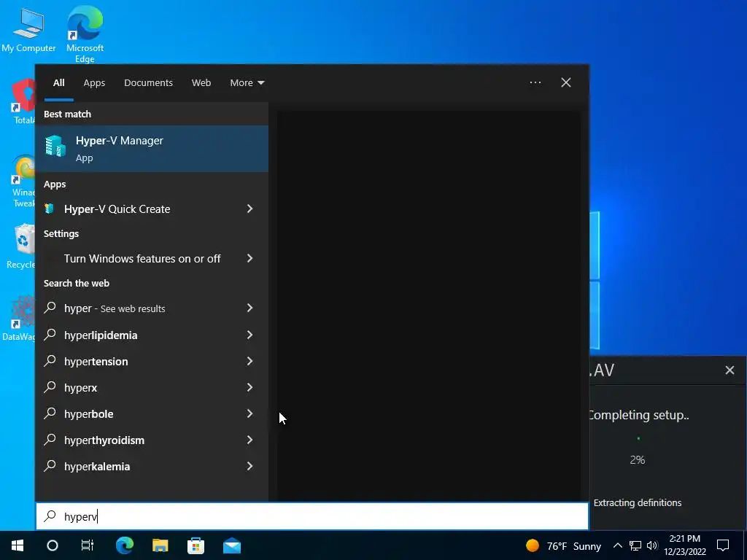Viewport: 747px width, 560px height.
Task: Click the Hyper-V Quick Create app icon
Action: click(x=49, y=209)
